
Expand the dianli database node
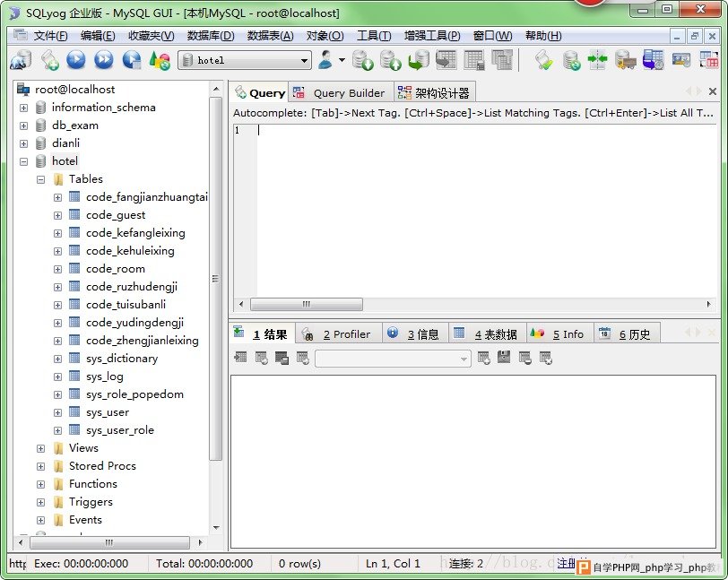pyautogui.click(x=23, y=143)
